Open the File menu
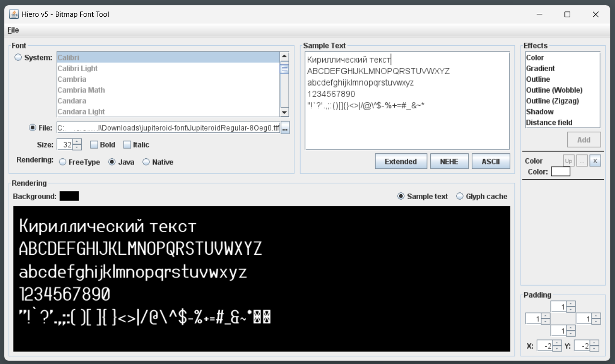The height and width of the screenshot is (364, 615). pyautogui.click(x=13, y=30)
